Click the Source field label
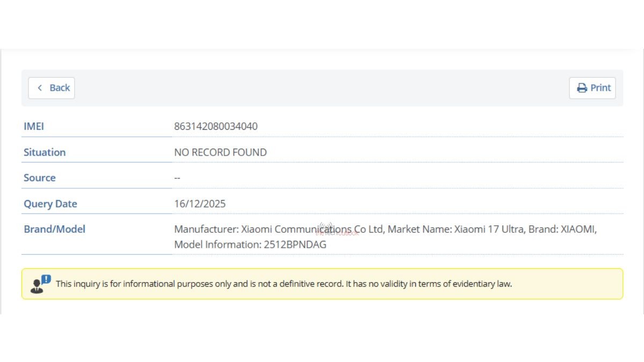644x362 pixels. coord(40,178)
